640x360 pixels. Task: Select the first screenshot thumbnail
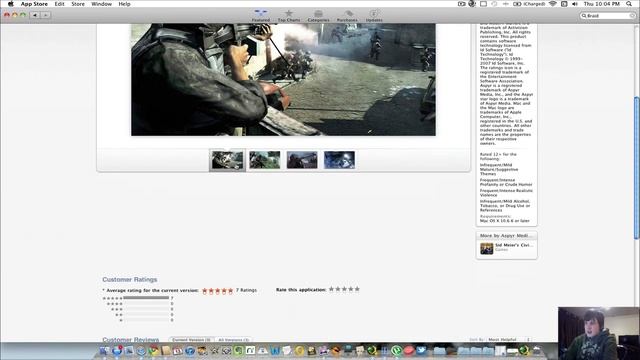(227, 160)
